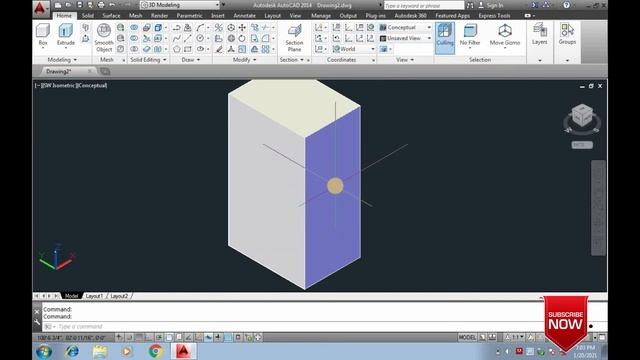Select the Box solid tool

[43, 35]
